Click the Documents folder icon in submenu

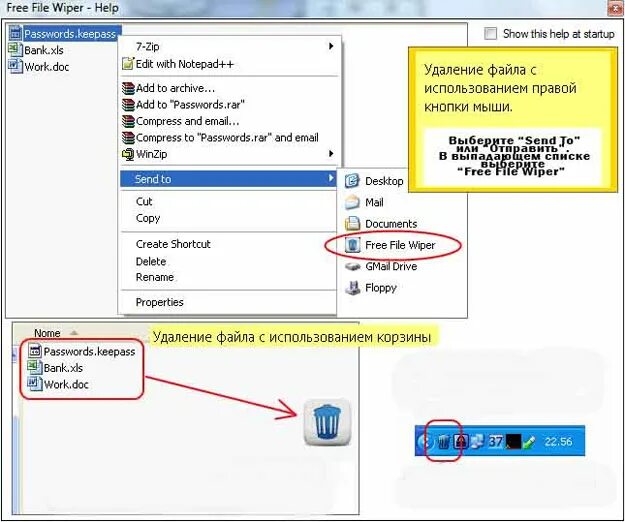[352, 224]
